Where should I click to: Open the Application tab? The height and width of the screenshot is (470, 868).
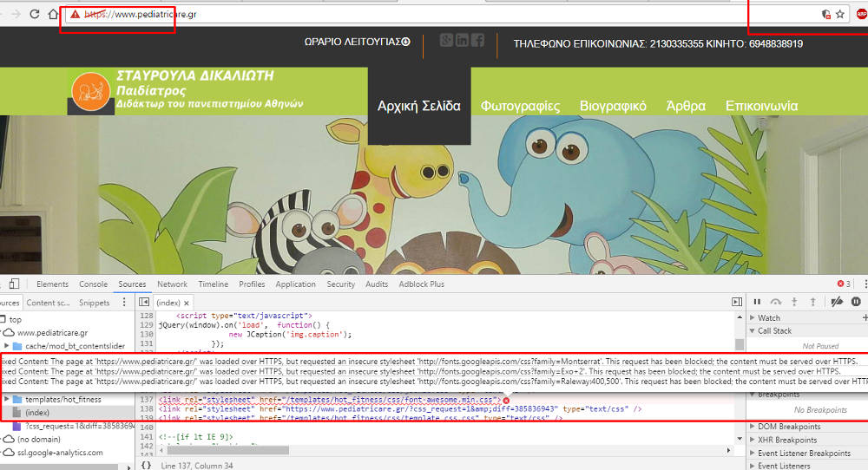pos(296,284)
